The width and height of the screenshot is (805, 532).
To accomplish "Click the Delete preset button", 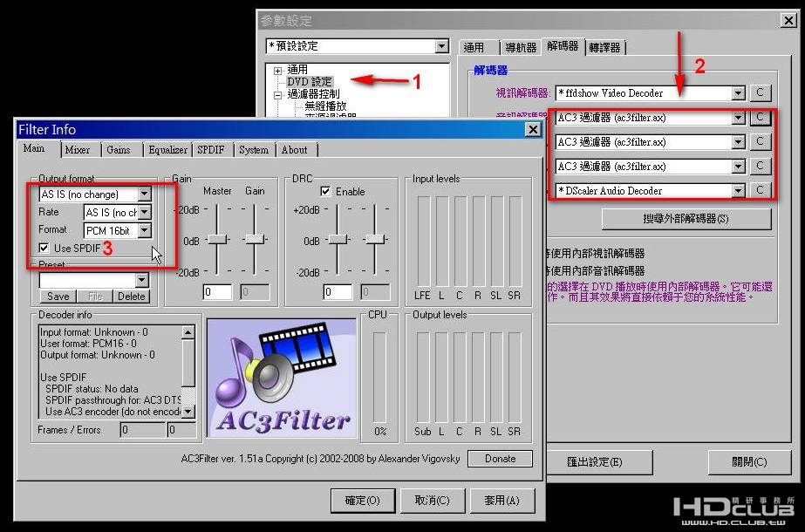I will click(x=132, y=297).
